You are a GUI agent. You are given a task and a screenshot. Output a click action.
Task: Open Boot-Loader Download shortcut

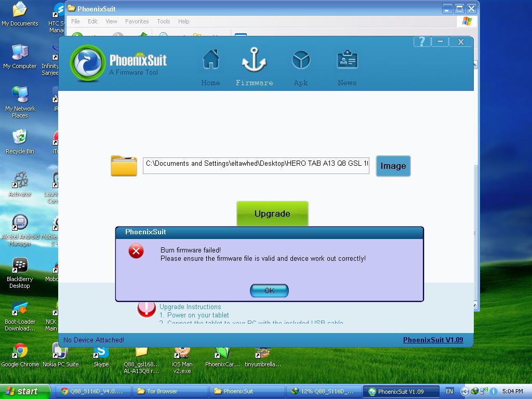pyautogui.click(x=20, y=315)
